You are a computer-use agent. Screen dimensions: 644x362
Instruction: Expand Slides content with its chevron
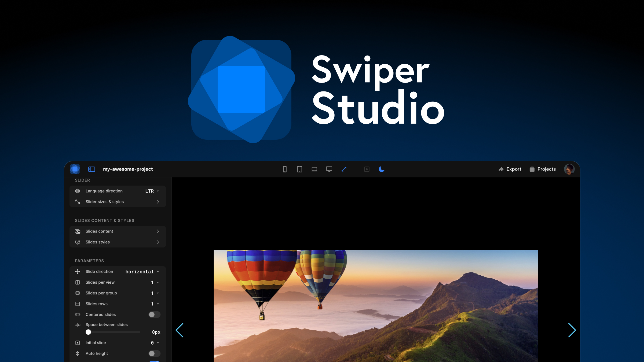click(x=158, y=231)
